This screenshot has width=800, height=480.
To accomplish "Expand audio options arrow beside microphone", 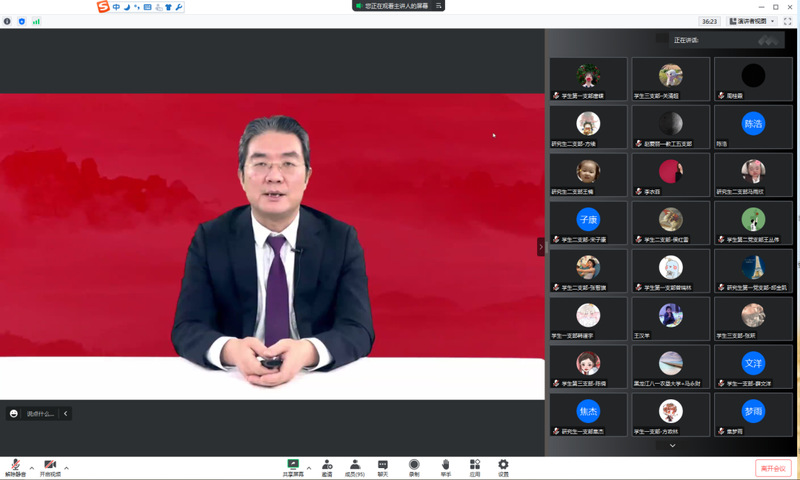I will pyautogui.click(x=31, y=468).
